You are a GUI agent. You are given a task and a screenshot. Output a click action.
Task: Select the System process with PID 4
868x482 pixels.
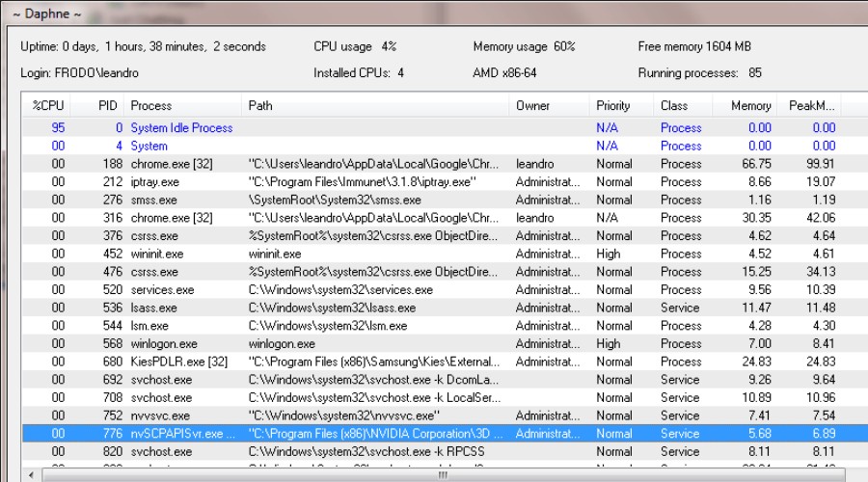pos(445,147)
